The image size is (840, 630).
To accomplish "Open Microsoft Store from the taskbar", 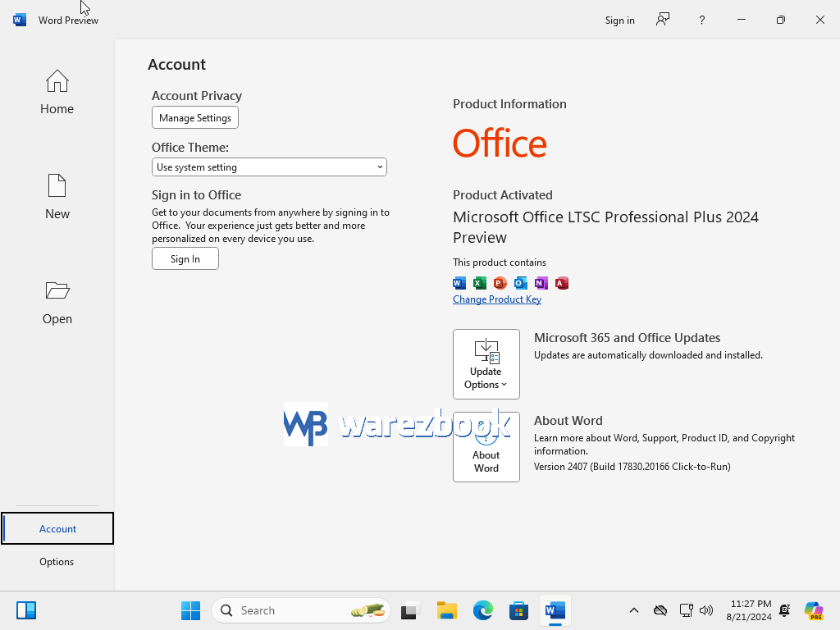I will pyautogui.click(x=518, y=610).
